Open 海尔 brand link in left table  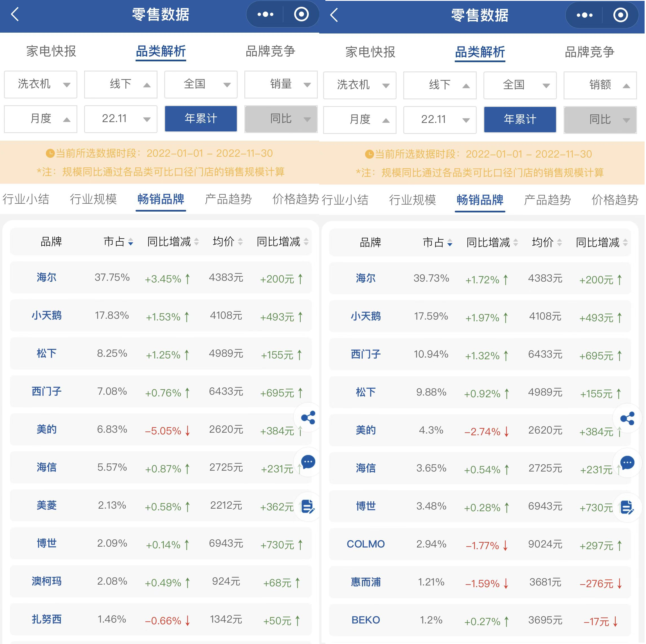(46, 277)
